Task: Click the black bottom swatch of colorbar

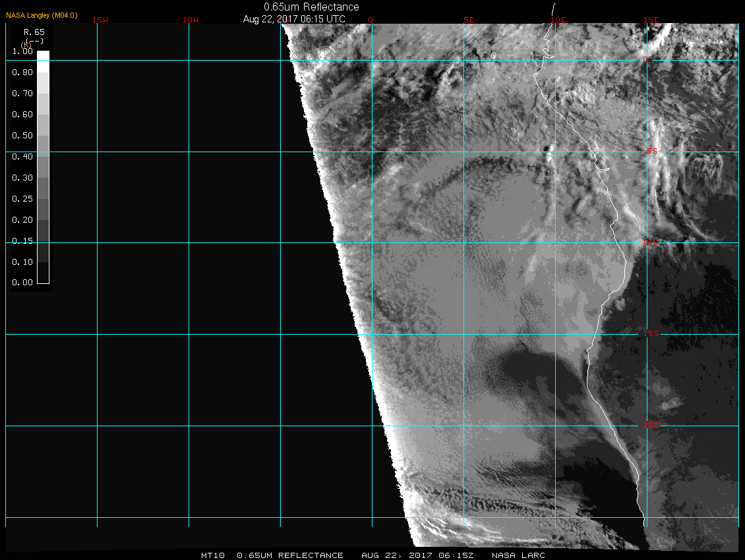Action: [x=44, y=273]
